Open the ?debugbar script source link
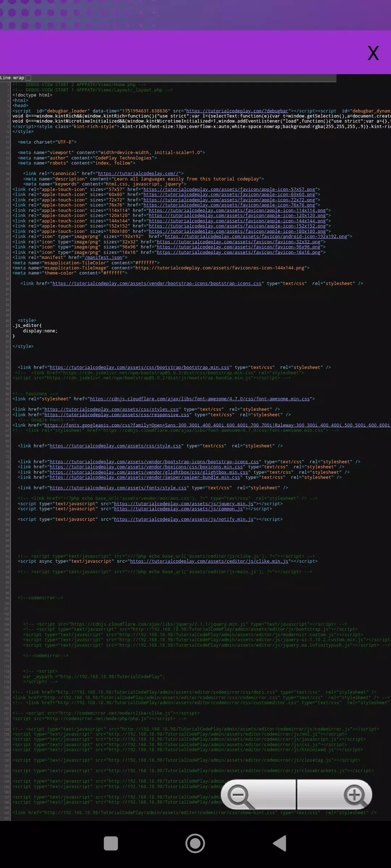The height and width of the screenshot is (868, 391). (x=237, y=111)
